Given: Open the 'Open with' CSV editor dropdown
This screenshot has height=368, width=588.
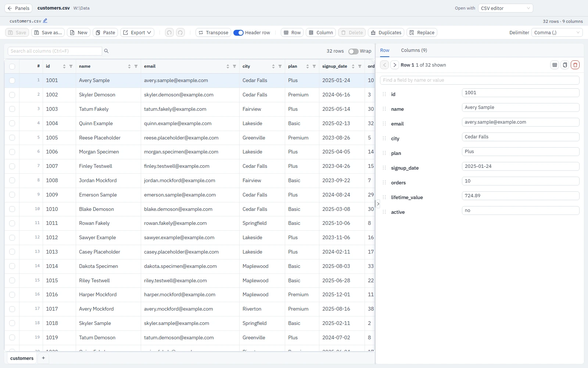Looking at the screenshot, I should [505, 8].
